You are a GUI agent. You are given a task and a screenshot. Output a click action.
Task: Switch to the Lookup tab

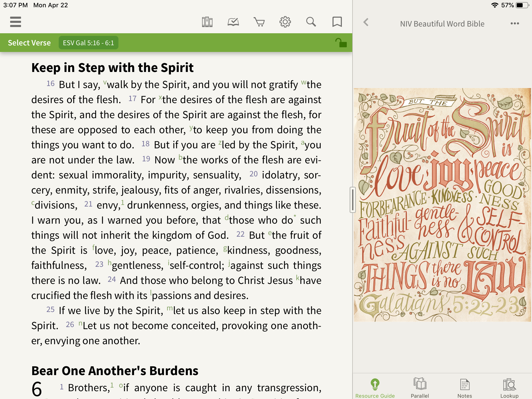coord(509,388)
